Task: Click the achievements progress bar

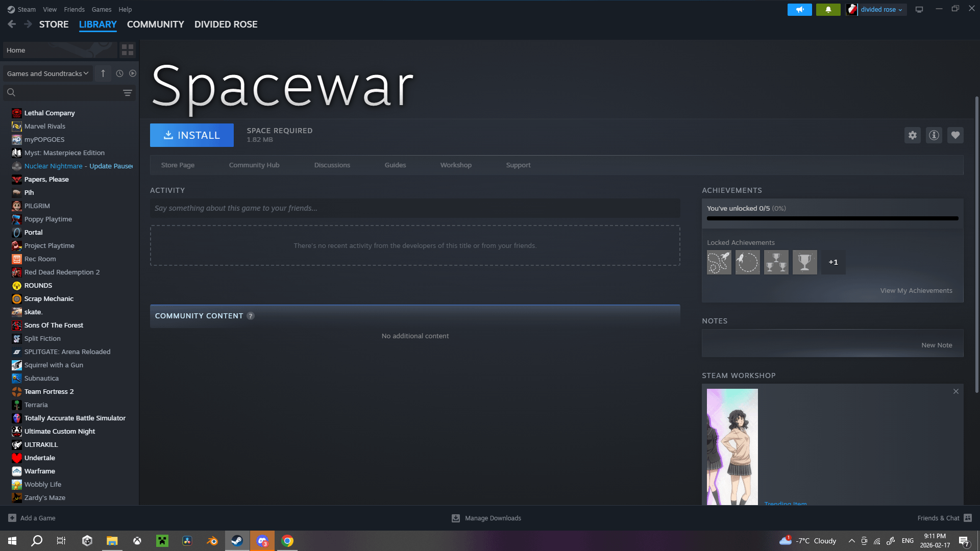Action: coord(832,218)
